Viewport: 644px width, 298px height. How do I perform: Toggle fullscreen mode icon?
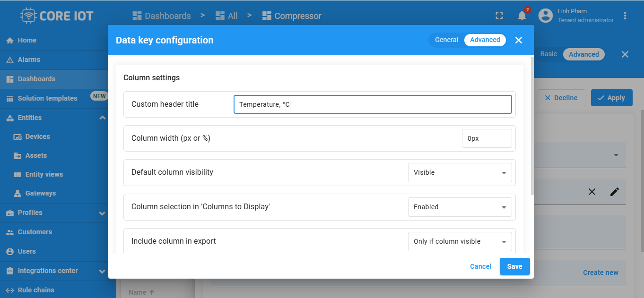(x=499, y=16)
